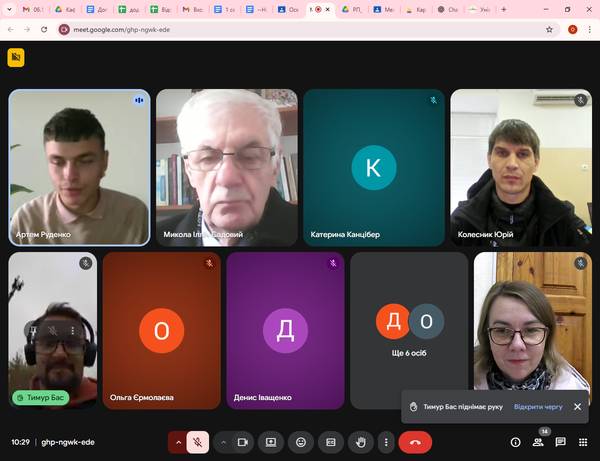Click the 'Відкрити чергу' link

point(538,407)
